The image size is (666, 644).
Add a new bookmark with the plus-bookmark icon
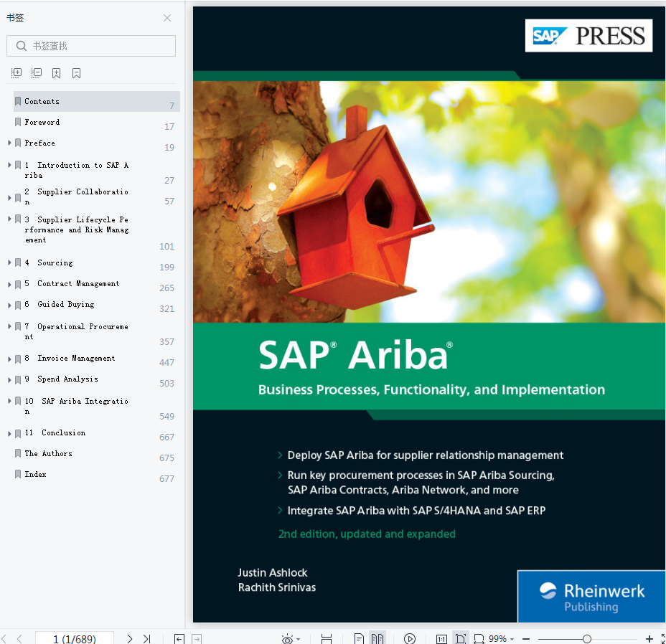(56, 73)
